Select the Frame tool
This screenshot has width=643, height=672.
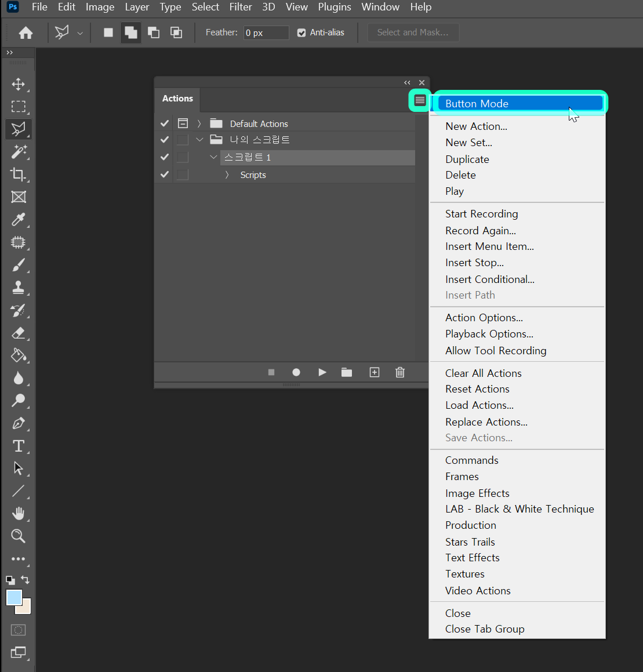tap(18, 197)
